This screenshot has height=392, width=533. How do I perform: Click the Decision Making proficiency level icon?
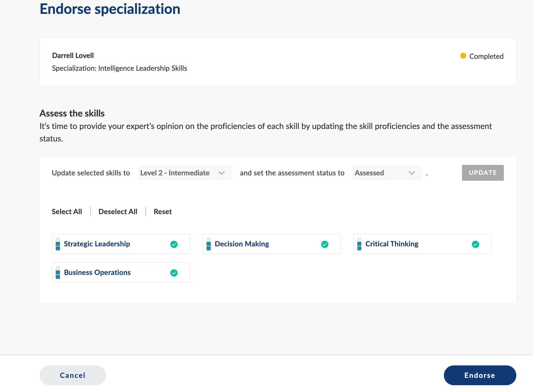209,244
